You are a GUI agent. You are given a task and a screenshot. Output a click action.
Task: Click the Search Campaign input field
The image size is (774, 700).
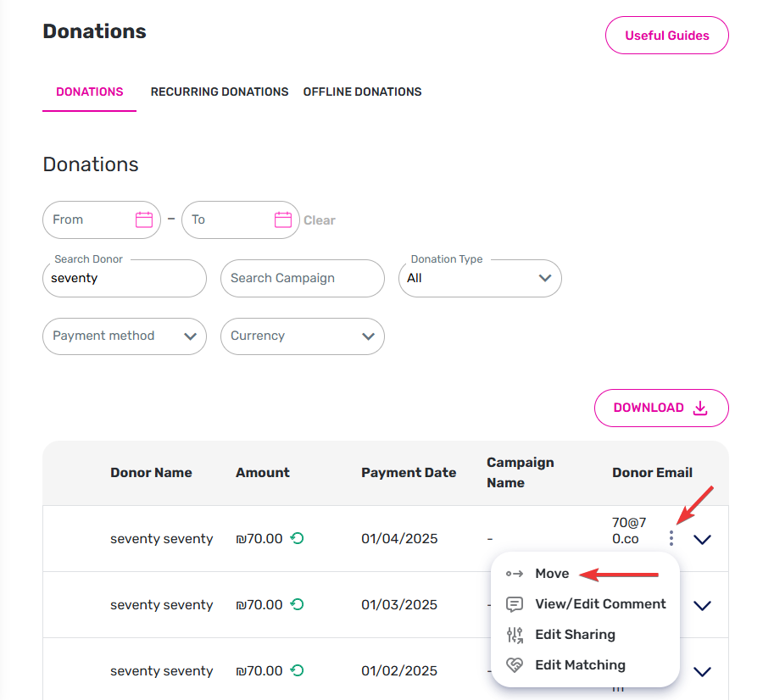[302, 278]
